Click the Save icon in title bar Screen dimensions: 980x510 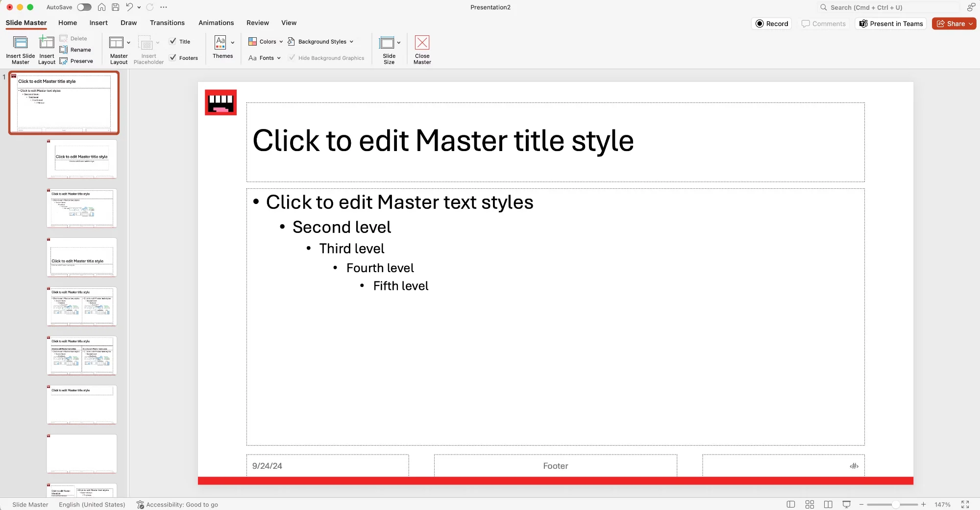coord(115,7)
